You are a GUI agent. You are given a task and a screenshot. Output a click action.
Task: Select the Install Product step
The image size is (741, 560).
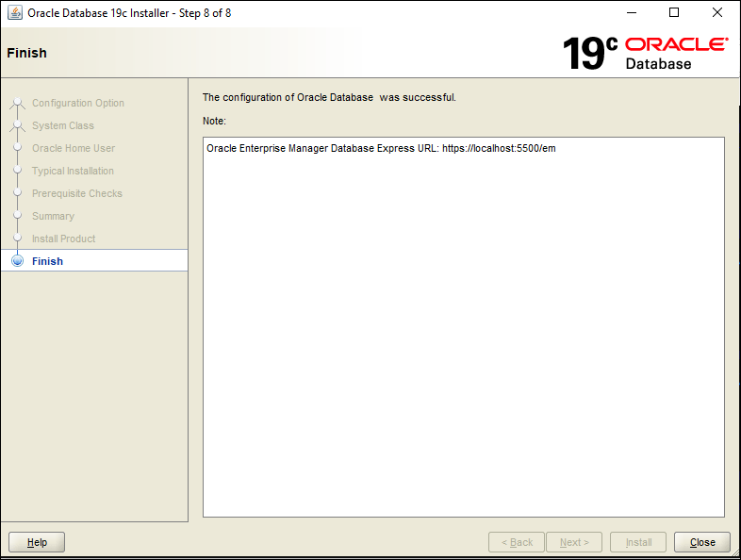64,239
